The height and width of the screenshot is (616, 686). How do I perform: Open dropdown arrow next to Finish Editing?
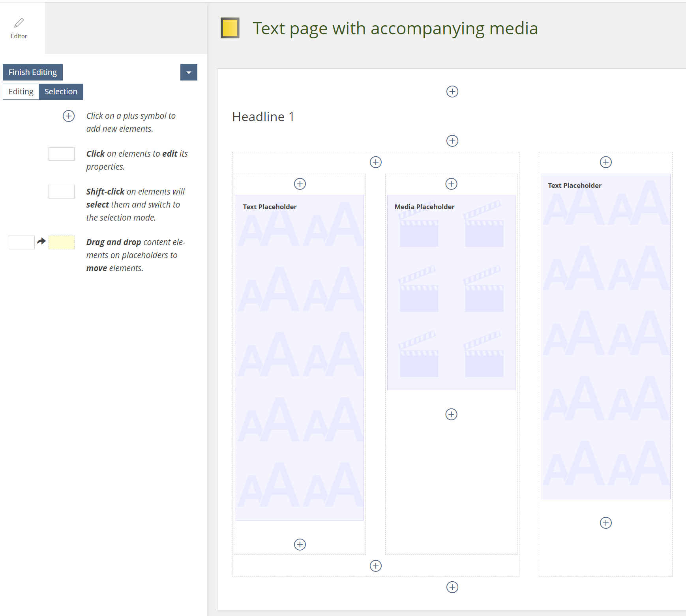(x=189, y=72)
